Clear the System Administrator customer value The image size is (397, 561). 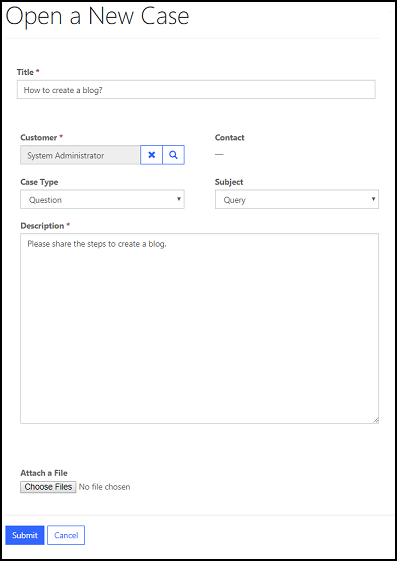[x=151, y=155]
